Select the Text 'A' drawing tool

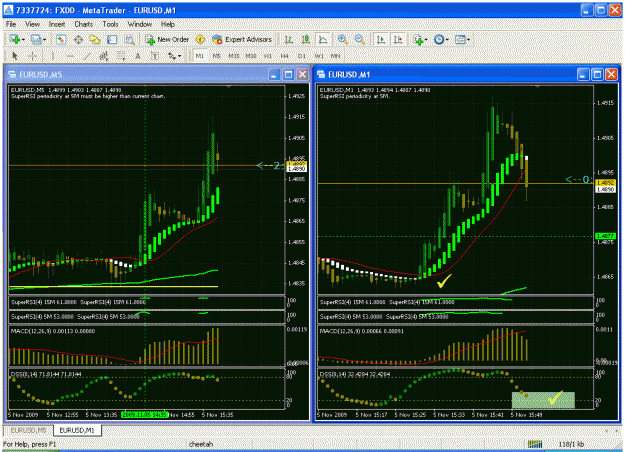point(138,56)
